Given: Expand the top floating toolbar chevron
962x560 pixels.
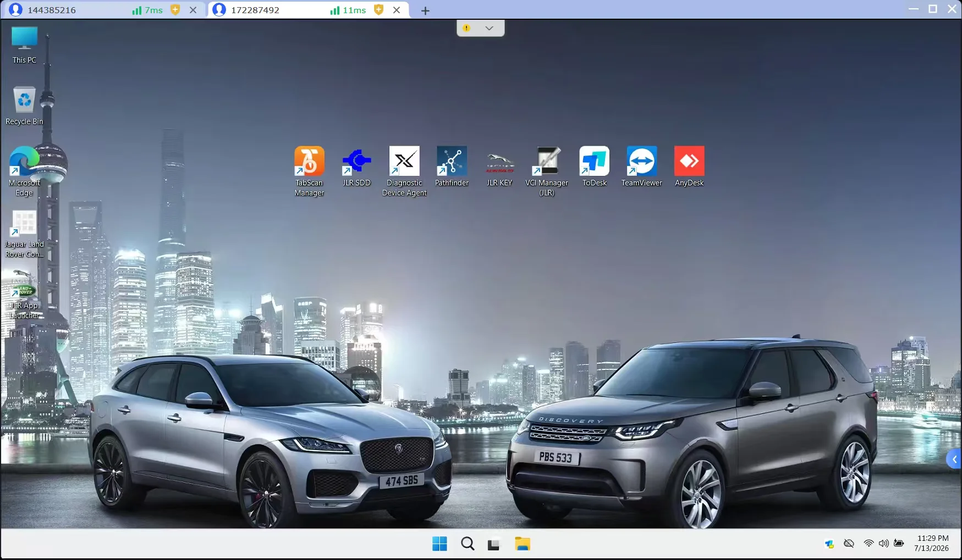Looking at the screenshot, I should point(489,28).
